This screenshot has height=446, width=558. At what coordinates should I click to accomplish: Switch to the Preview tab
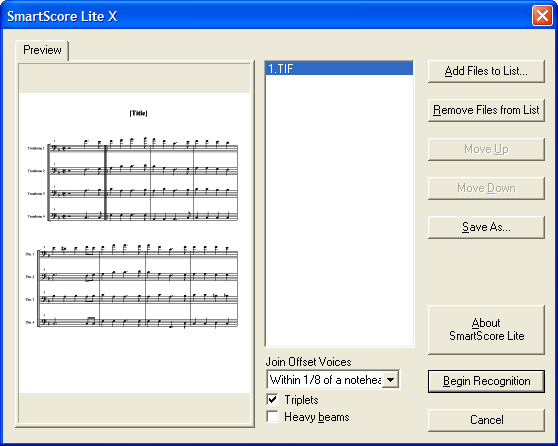(x=42, y=50)
